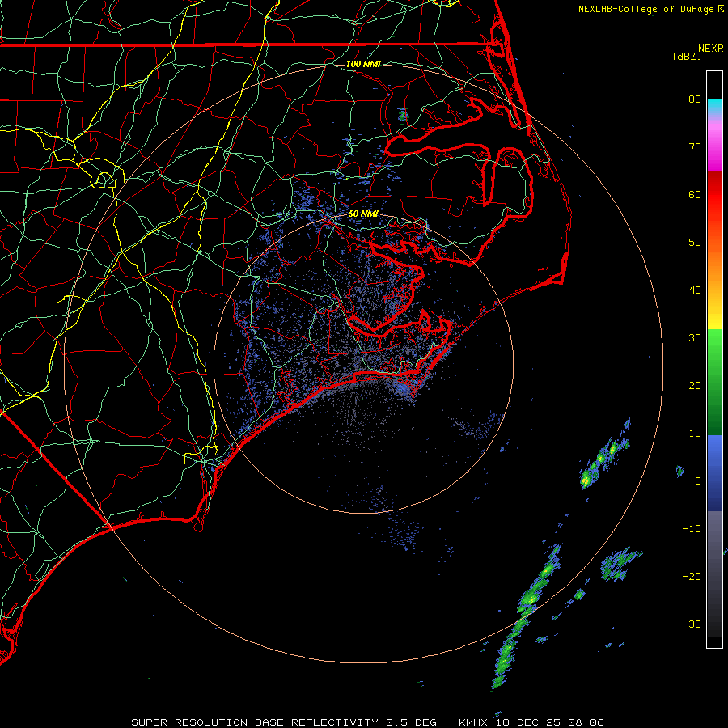Click the 0 dBZ legend value
Screen dimensions: 728x728
coord(698,481)
